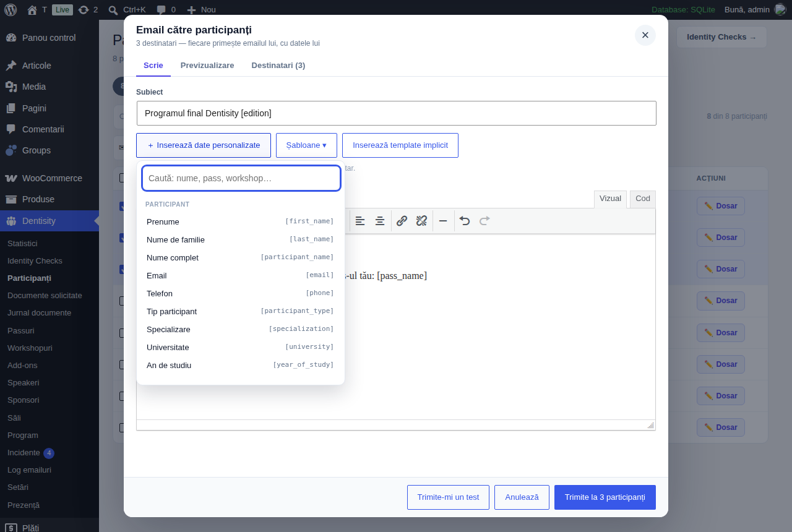
Task: Click the updates refresh icon
Action: click(x=84, y=9)
